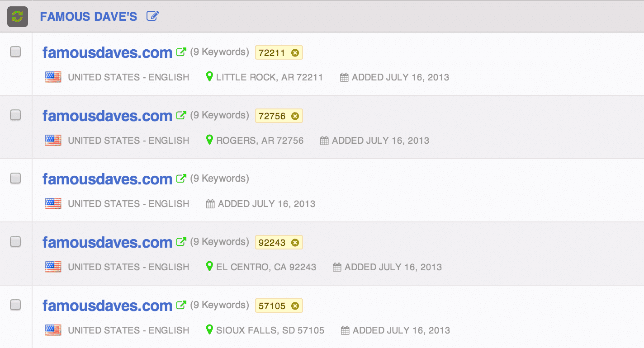The image size is (644, 348).
Task: Edit the Famous Dave's group name
Action: click(153, 16)
